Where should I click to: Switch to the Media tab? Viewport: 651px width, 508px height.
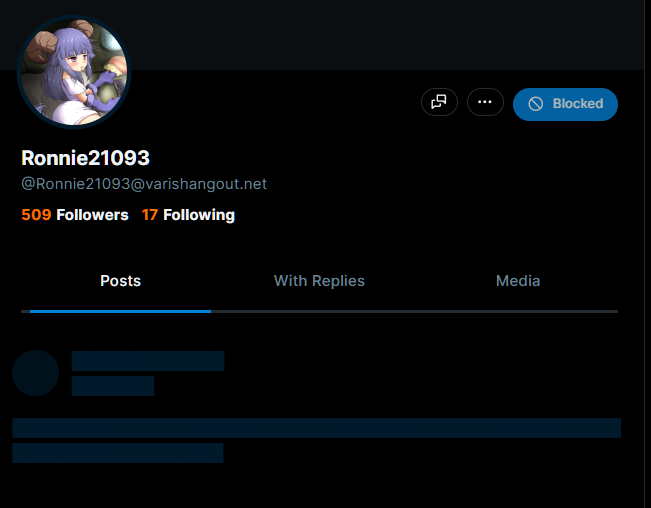[518, 281]
